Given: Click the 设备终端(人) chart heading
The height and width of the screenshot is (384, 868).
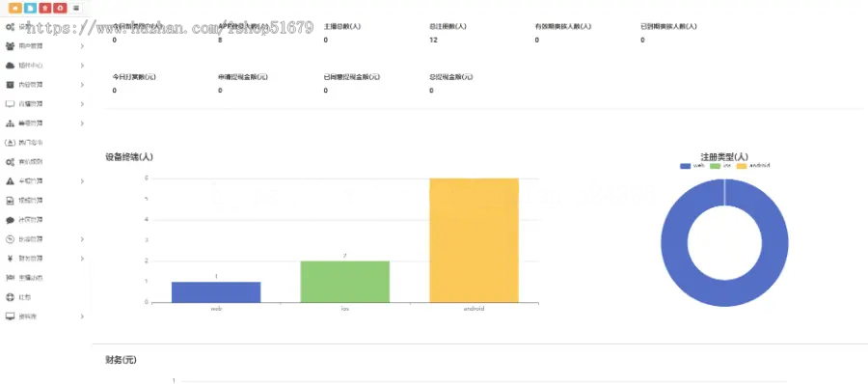Looking at the screenshot, I should point(129,157).
